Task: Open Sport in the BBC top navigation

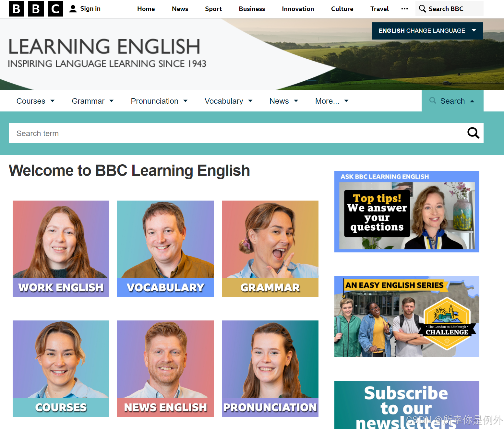Action: click(x=213, y=9)
